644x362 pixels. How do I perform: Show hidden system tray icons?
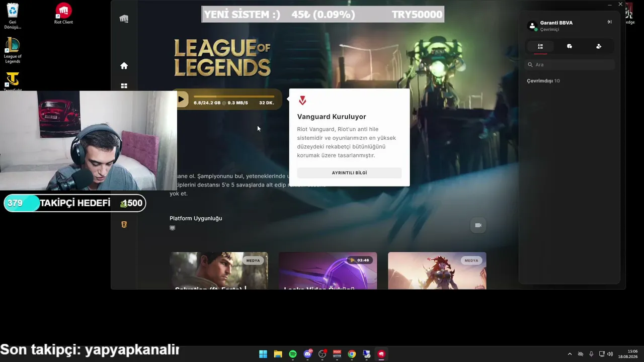click(570, 354)
